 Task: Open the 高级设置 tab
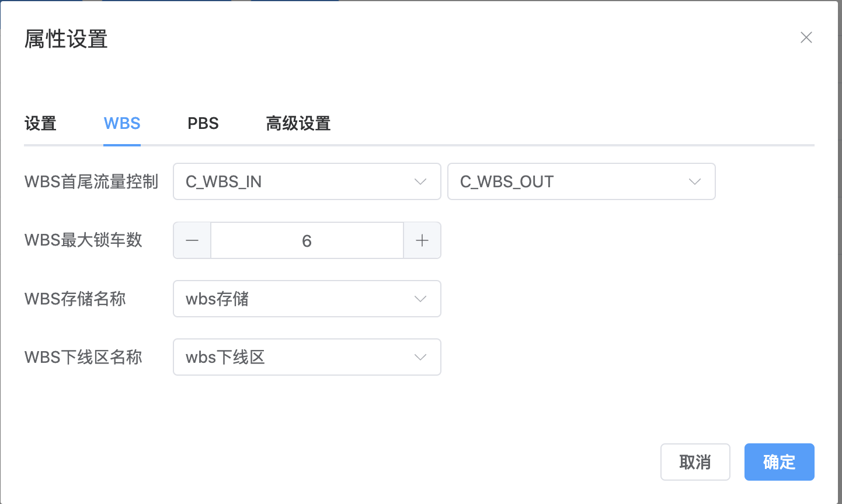[x=298, y=124]
